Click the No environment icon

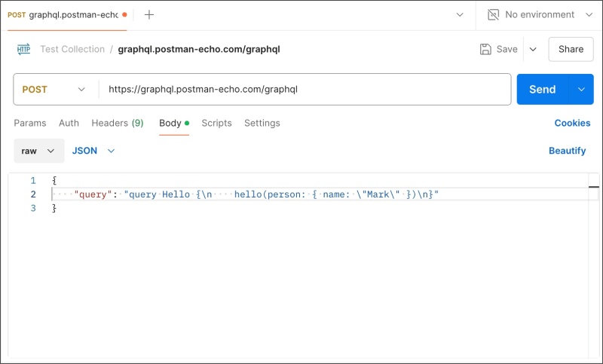point(493,14)
